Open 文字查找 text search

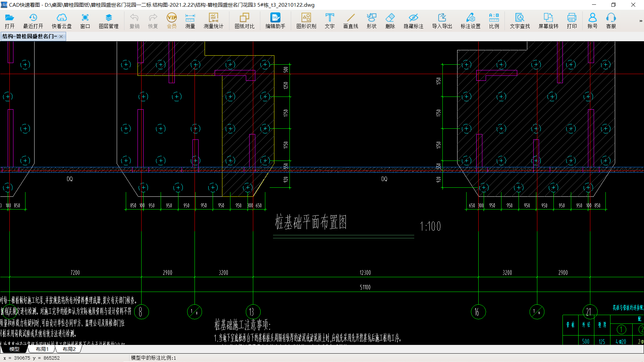point(520,21)
